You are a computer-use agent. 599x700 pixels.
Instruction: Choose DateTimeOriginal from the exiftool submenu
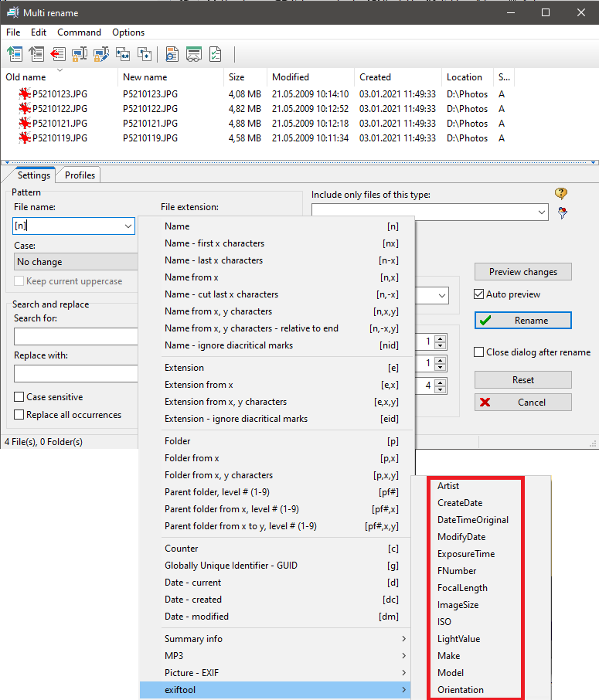pyautogui.click(x=473, y=520)
